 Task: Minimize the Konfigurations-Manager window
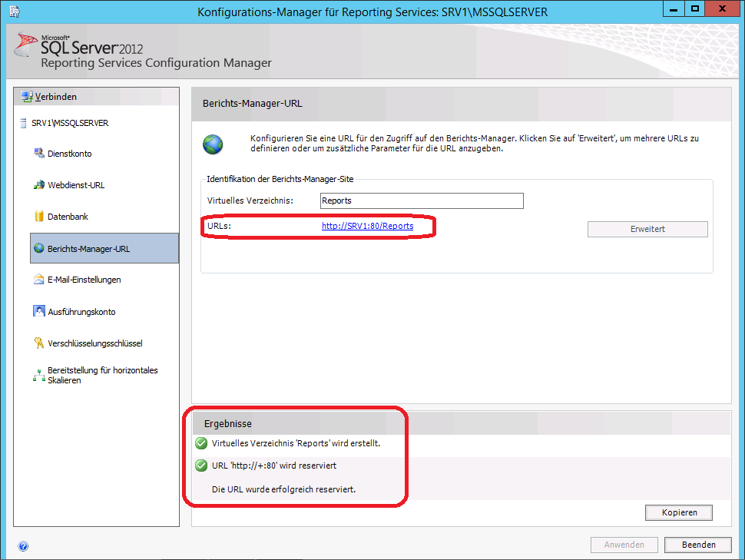click(674, 9)
